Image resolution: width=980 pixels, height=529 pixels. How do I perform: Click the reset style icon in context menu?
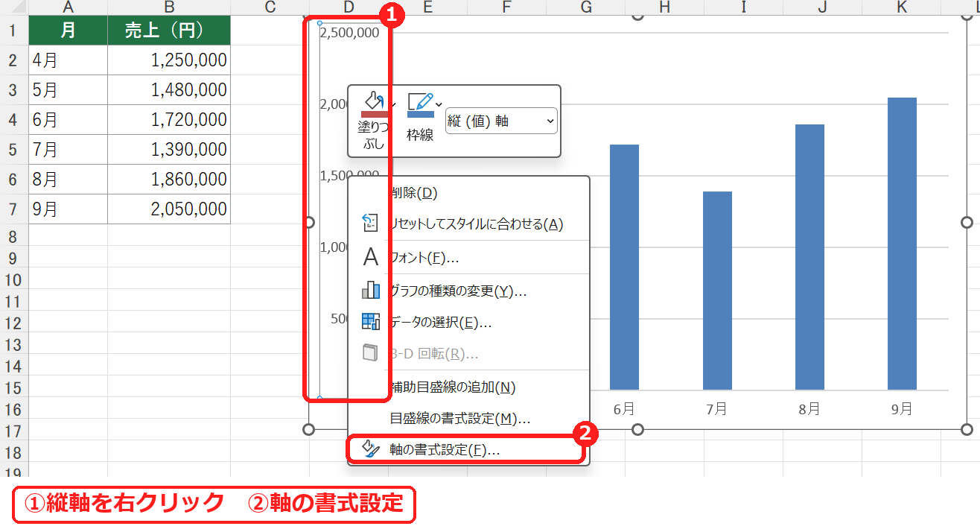[370, 223]
